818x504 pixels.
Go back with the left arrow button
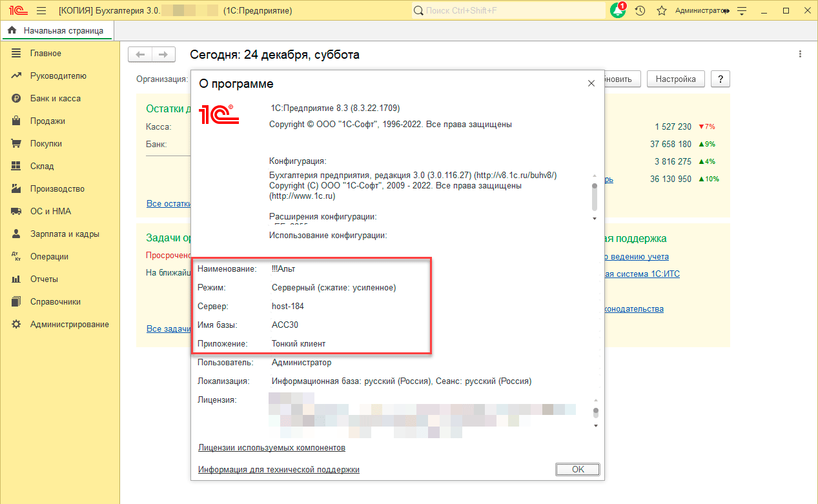pos(140,55)
